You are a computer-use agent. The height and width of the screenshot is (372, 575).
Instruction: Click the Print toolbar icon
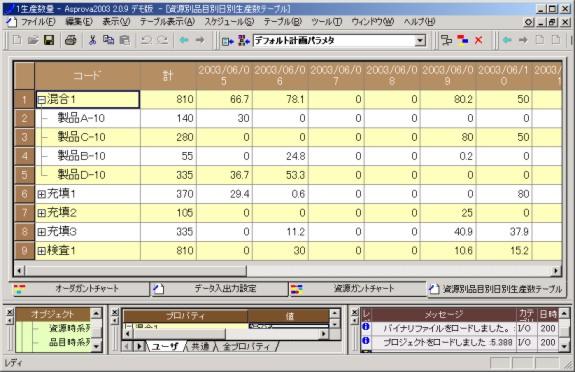[x=70, y=40]
